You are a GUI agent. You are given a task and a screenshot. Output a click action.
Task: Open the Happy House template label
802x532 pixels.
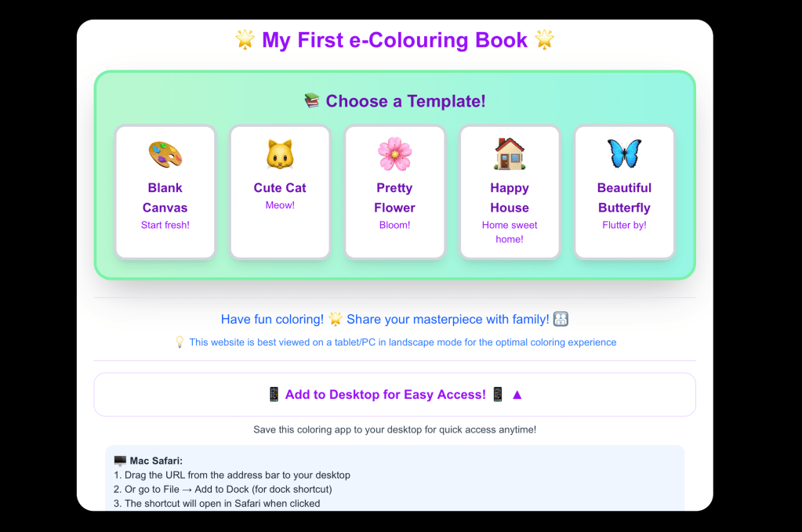click(x=510, y=197)
